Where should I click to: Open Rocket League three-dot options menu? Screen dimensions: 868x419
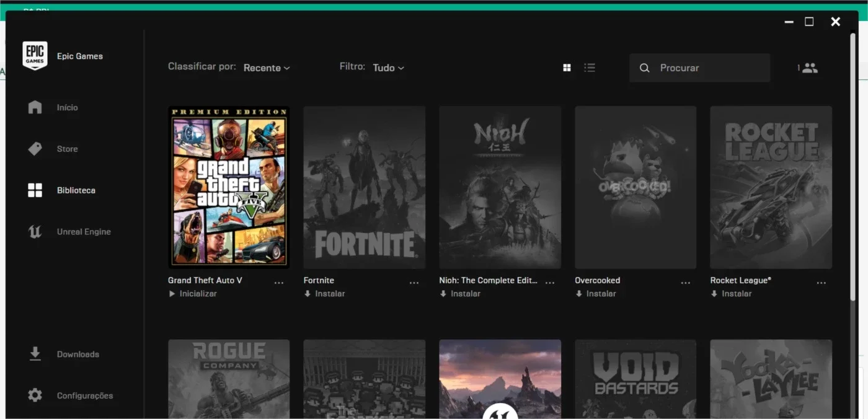[821, 283]
